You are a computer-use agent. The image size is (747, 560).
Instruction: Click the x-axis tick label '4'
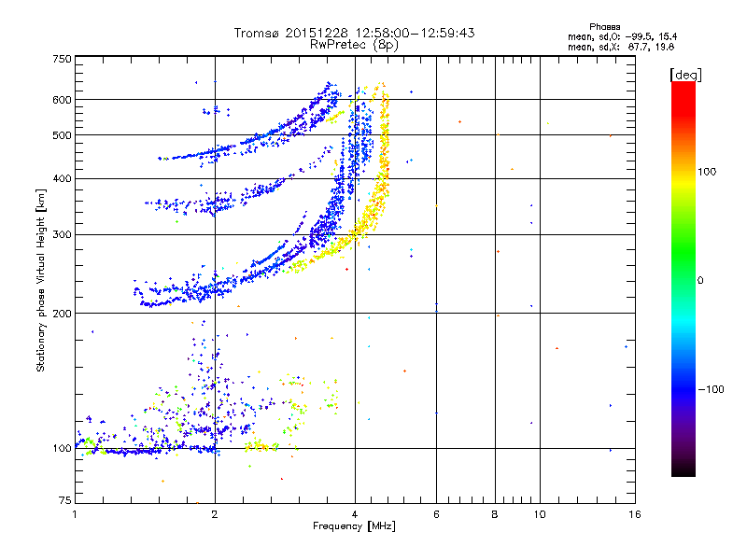[355, 514]
